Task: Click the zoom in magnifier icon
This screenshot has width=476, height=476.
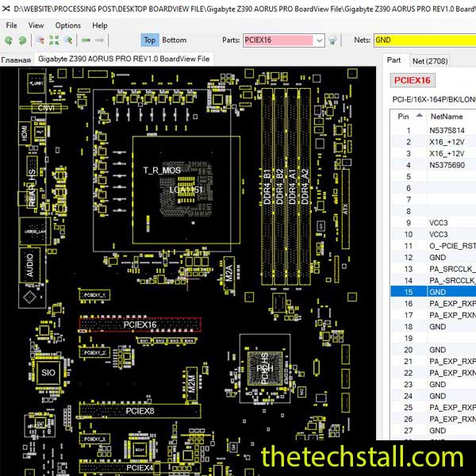Action: click(x=69, y=40)
